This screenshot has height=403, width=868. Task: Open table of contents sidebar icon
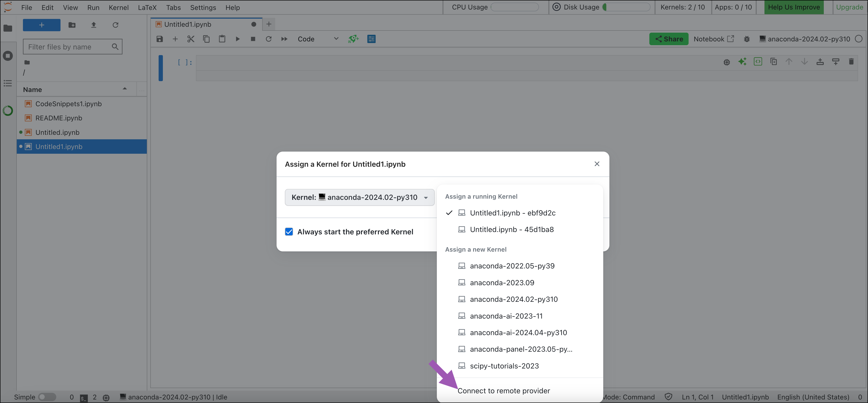pos(8,83)
